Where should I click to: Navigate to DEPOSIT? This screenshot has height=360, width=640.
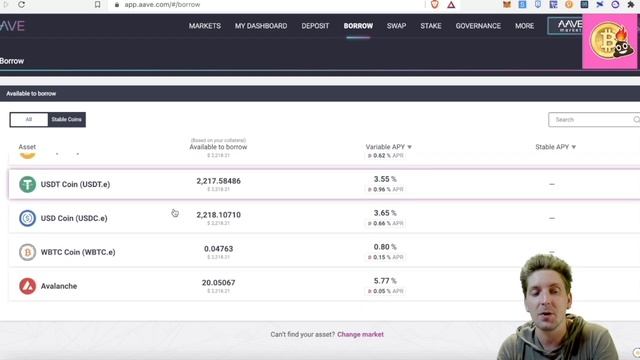point(315,26)
